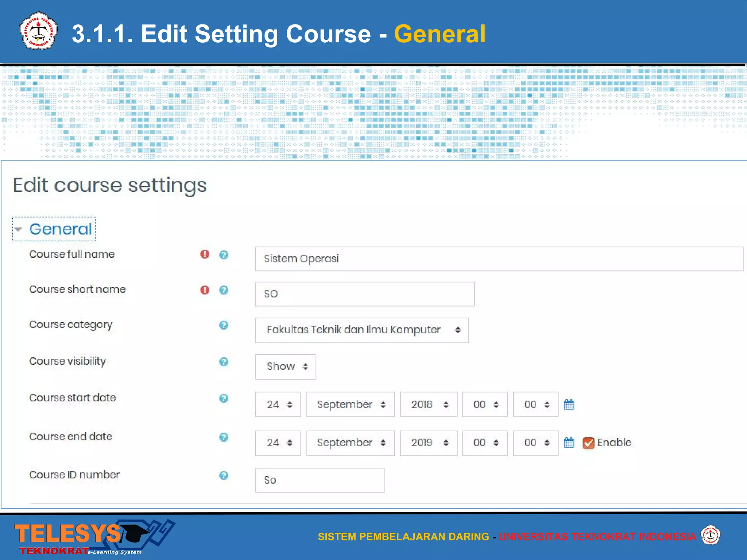Open Course visibility Show dropdown
Screen dimensions: 747x560
coord(286,367)
